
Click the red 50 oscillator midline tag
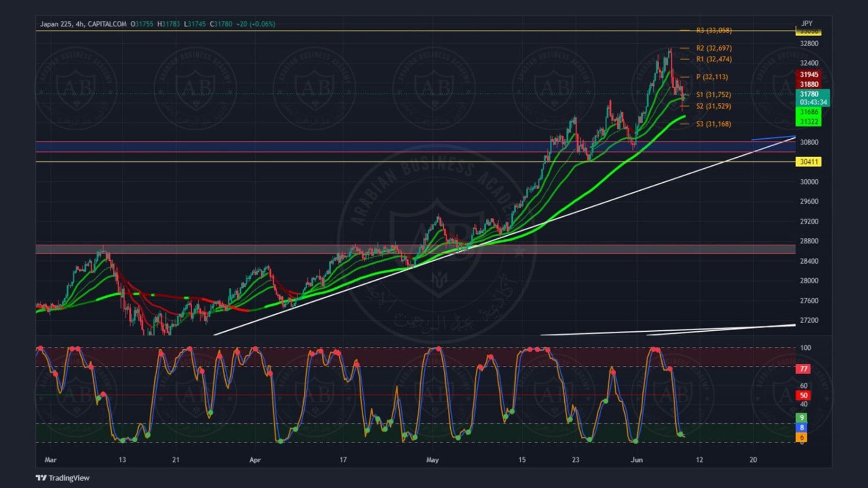(x=803, y=395)
